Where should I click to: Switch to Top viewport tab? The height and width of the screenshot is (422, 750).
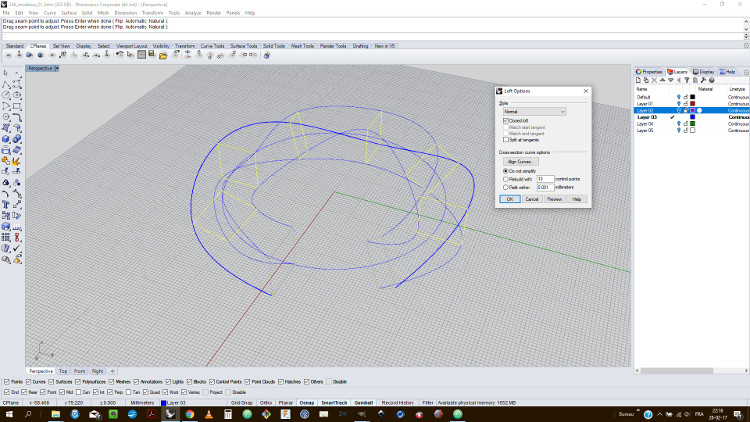coord(63,371)
